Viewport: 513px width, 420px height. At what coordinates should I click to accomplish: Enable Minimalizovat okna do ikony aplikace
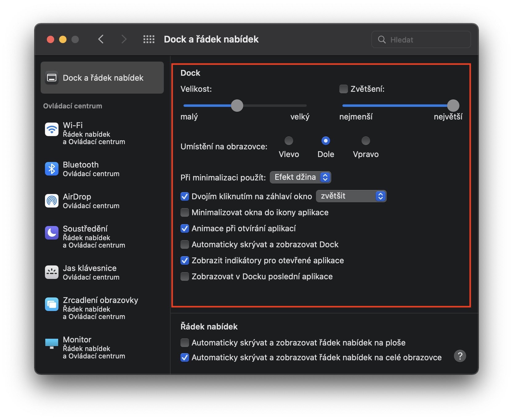185,212
